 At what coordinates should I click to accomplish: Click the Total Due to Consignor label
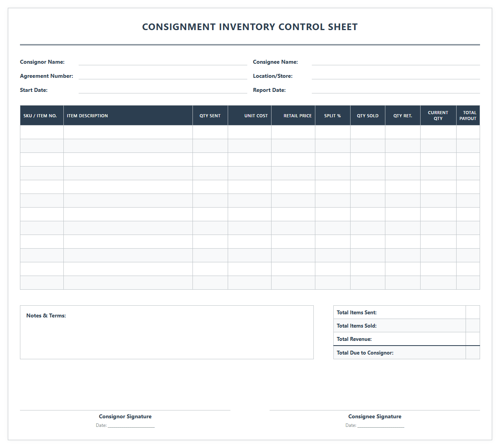365,353
